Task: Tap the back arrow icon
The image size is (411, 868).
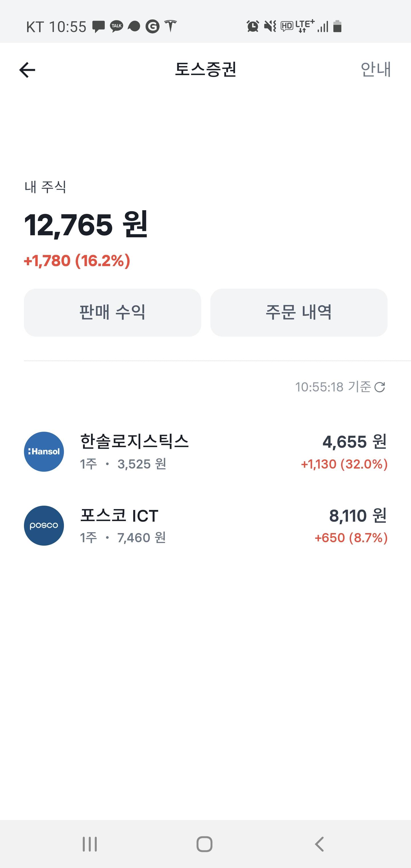Action: pos(27,70)
